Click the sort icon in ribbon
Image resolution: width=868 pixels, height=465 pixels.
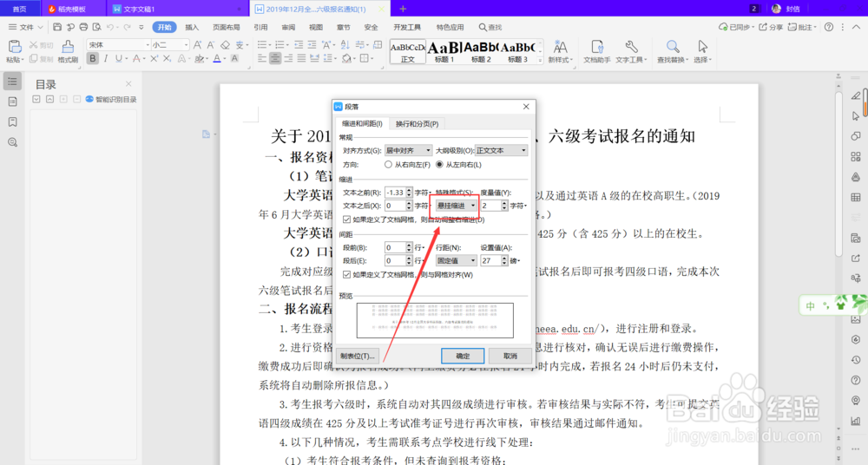[x=345, y=45]
